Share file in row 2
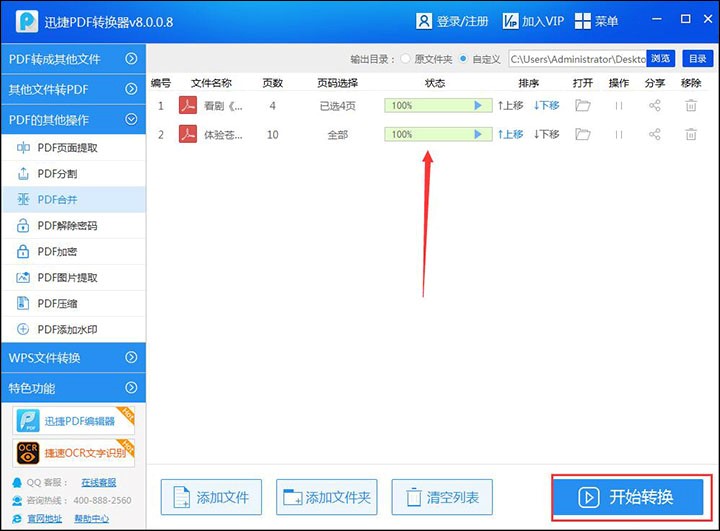The image size is (720, 531). click(x=654, y=134)
